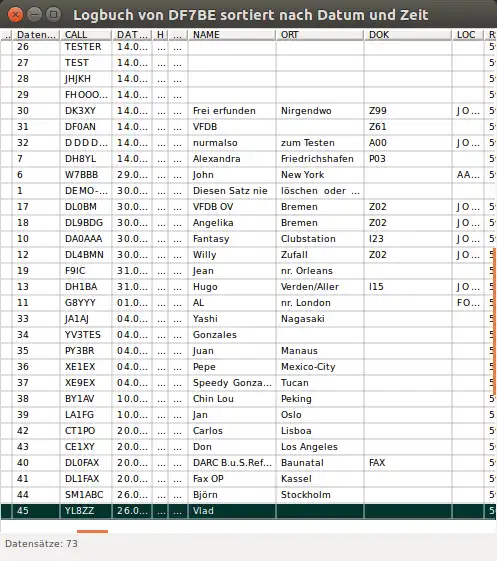Close the Logbuch window
The height and width of the screenshot is (561, 497).
[x=15, y=15]
